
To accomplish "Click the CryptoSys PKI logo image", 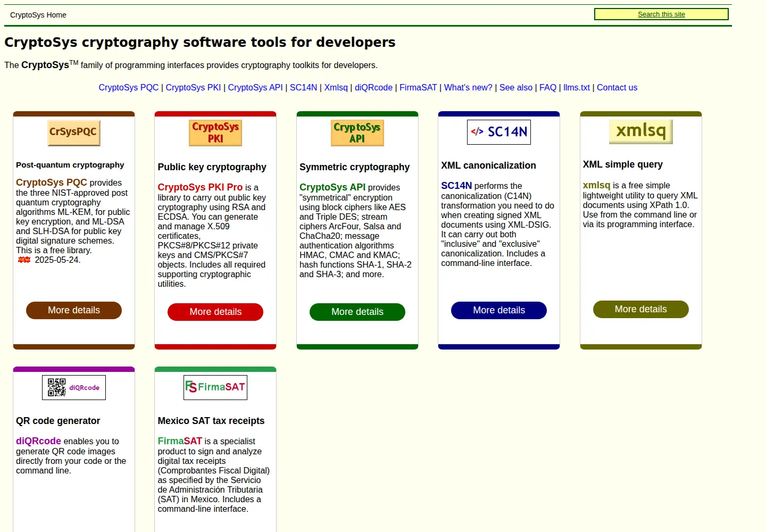I will [x=215, y=132].
